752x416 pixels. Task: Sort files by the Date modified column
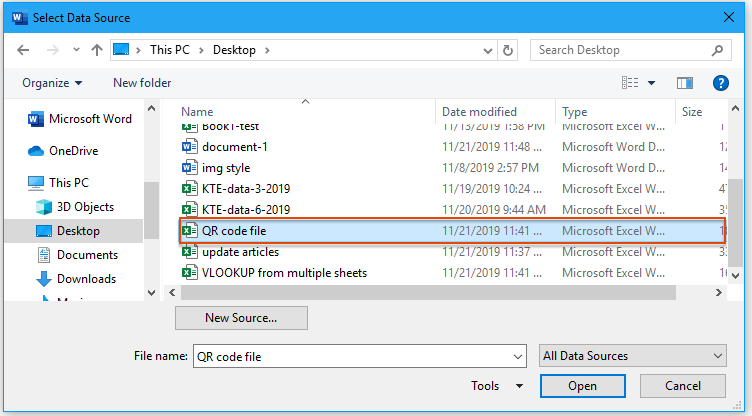tap(480, 112)
